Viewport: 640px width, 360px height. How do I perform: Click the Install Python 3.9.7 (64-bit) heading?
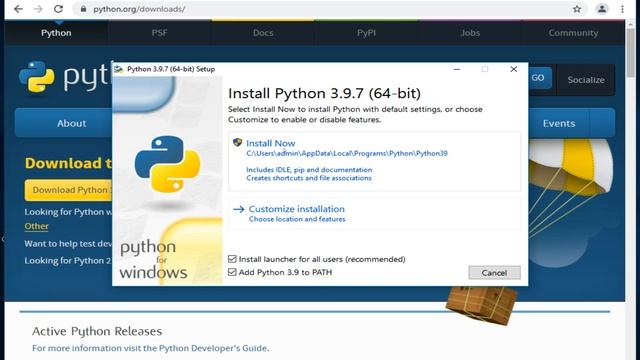(x=324, y=93)
